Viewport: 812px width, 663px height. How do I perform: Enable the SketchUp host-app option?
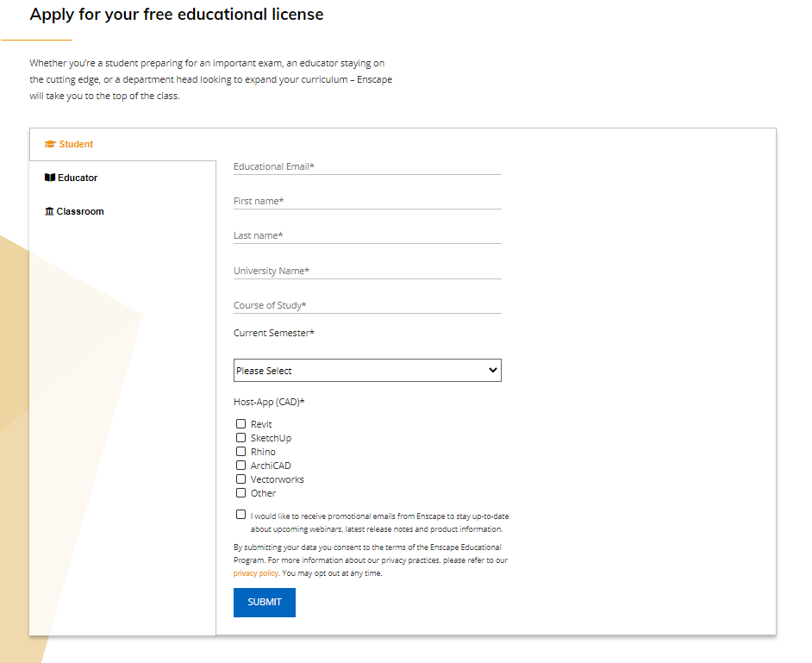click(241, 438)
